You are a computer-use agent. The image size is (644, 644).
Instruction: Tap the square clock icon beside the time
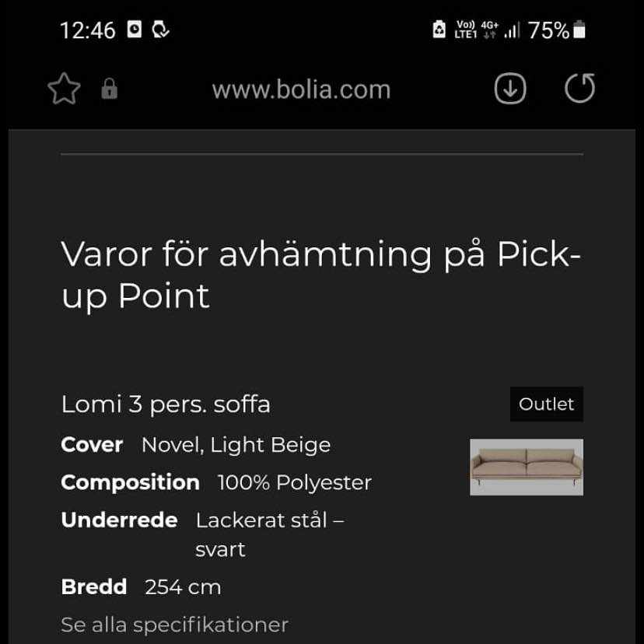pos(135,30)
